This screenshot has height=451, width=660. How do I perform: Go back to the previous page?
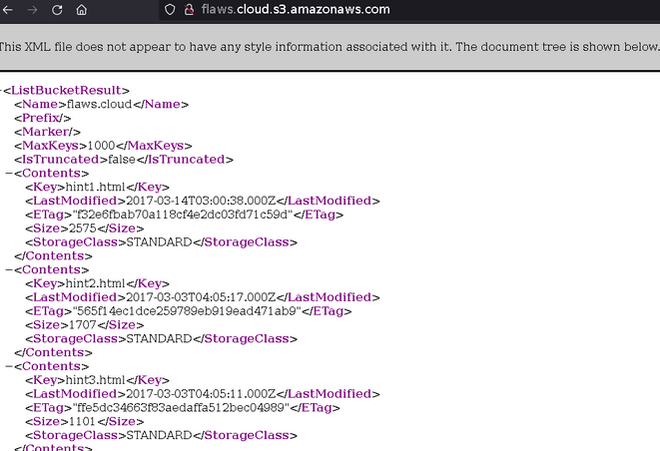pyautogui.click(x=7, y=10)
